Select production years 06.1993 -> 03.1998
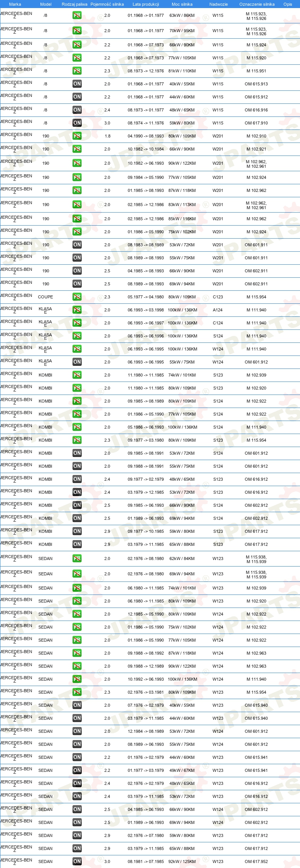The image size is (300, 868). (146, 310)
